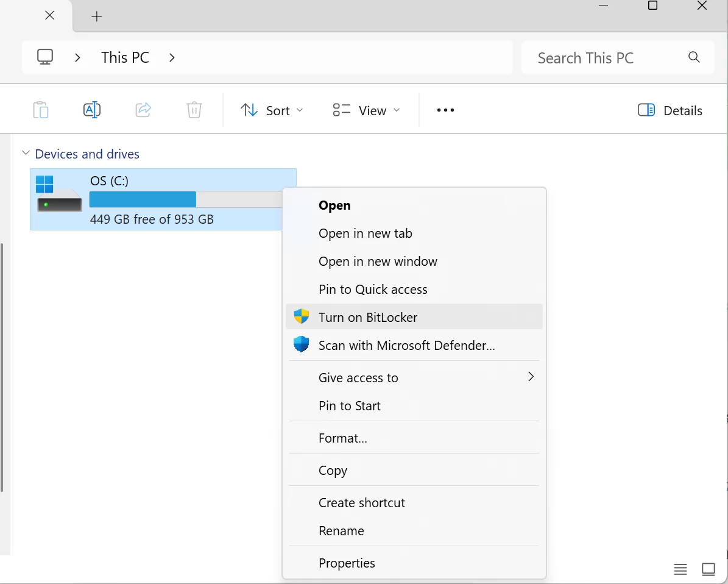Open the View dropdown
Screen dimensions: 728x584
pyautogui.click(x=366, y=110)
